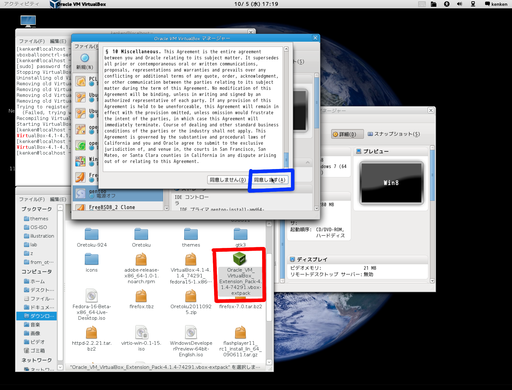Click Oracle VM VirtualBox app menu in top bar
This screenshot has height=390, width=512.
click(x=78, y=4)
